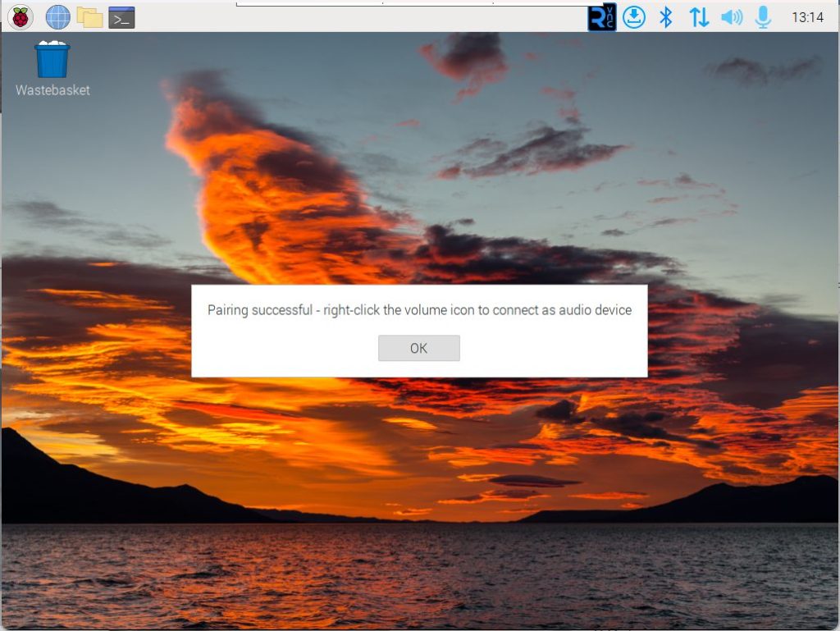Click the microphone input icon
840x631 pixels.
tap(763, 17)
